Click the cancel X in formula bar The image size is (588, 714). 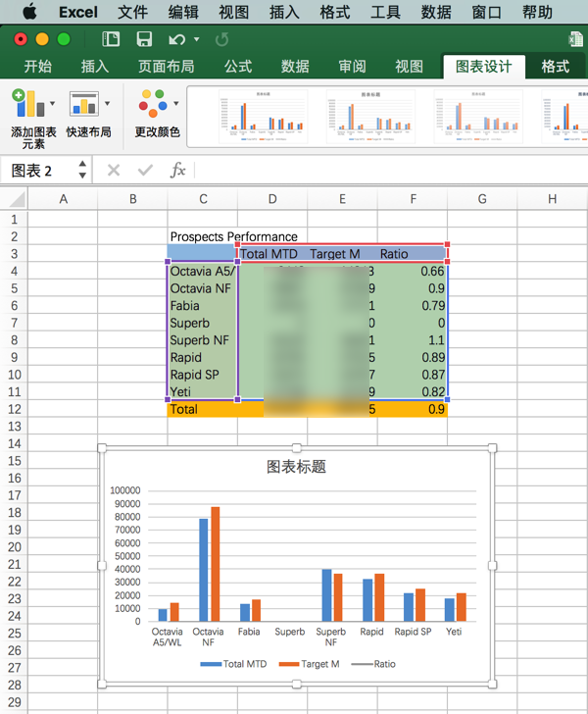tap(114, 171)
